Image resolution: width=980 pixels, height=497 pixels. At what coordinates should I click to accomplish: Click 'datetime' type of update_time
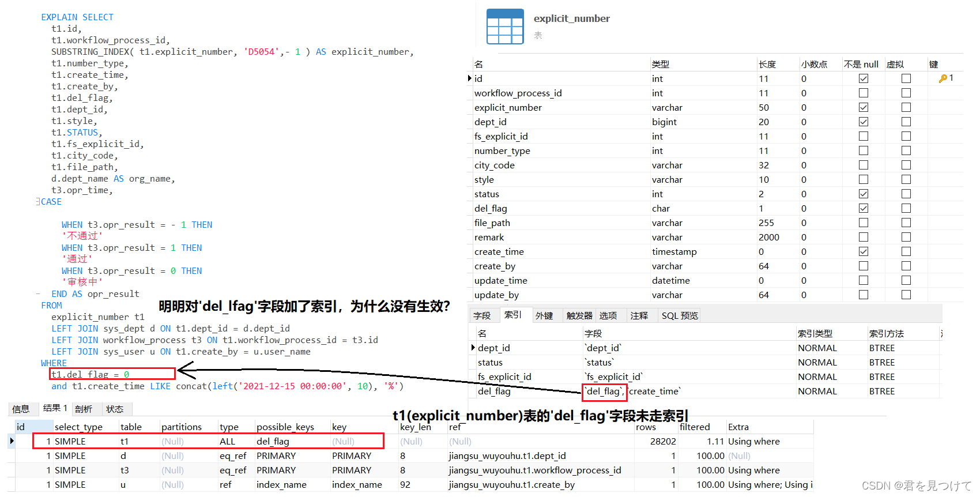(x=671, y=280)
